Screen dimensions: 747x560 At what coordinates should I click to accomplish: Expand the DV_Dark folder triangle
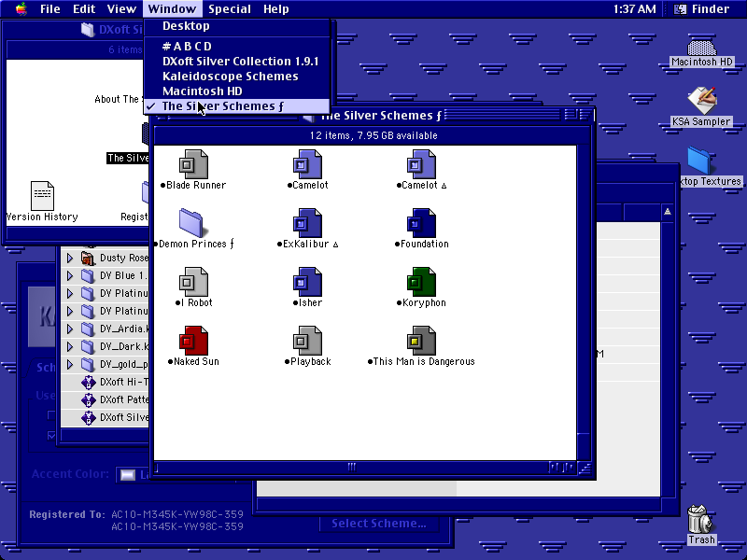[70, 346]
